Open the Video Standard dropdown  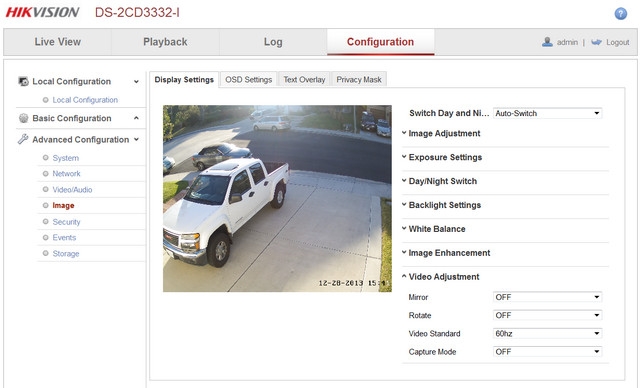click(547, 333)
